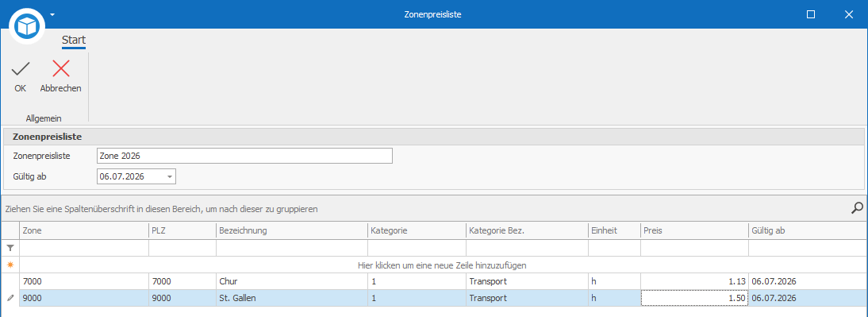Open the Gültig ab date dropdown
Image resolution: width=868 pixels, height=317 pixels.
coord(169,177)
